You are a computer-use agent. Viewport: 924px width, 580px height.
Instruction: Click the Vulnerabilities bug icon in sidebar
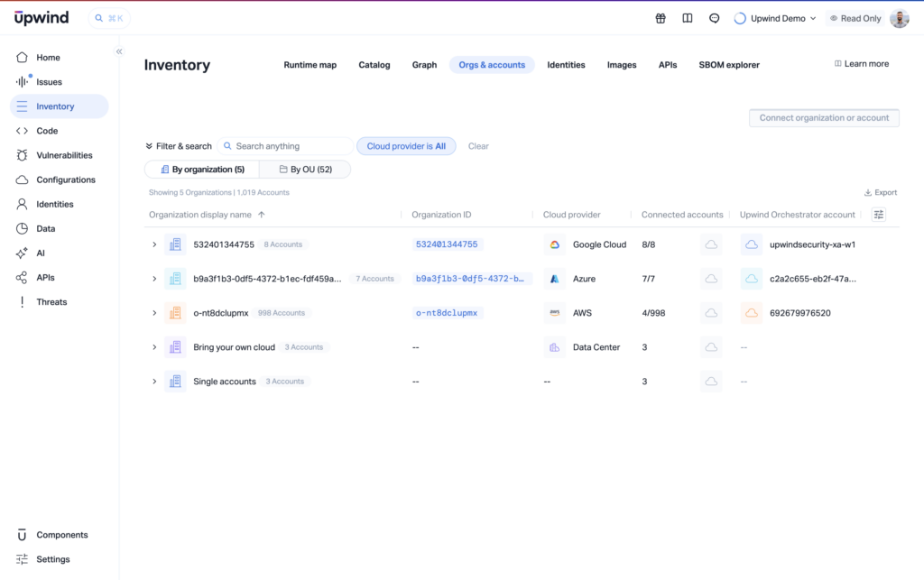coord(22,155)
